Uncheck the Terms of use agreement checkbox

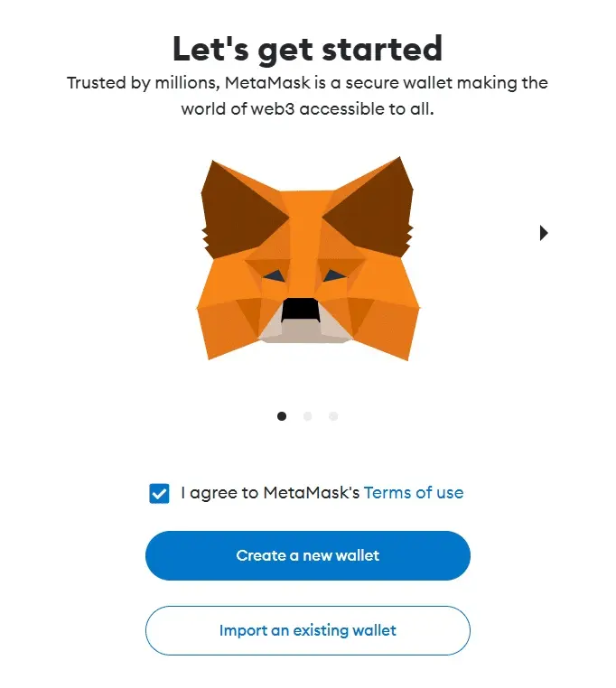(x=159, y=493)
